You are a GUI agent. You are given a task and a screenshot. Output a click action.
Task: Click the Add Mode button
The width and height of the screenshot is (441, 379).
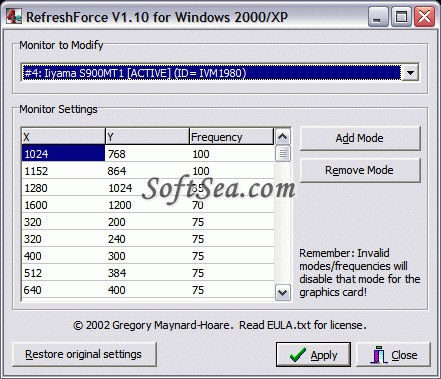[360, 138]
